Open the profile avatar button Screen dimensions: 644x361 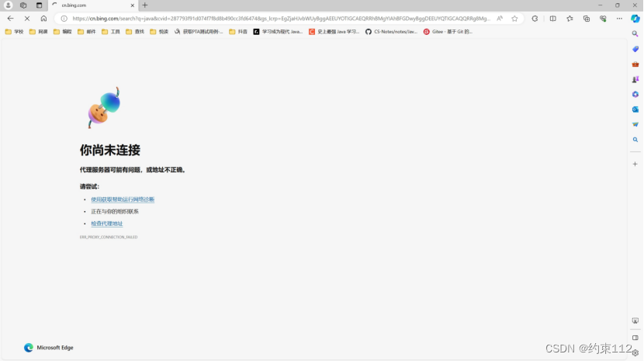click(x=9, y=5)
